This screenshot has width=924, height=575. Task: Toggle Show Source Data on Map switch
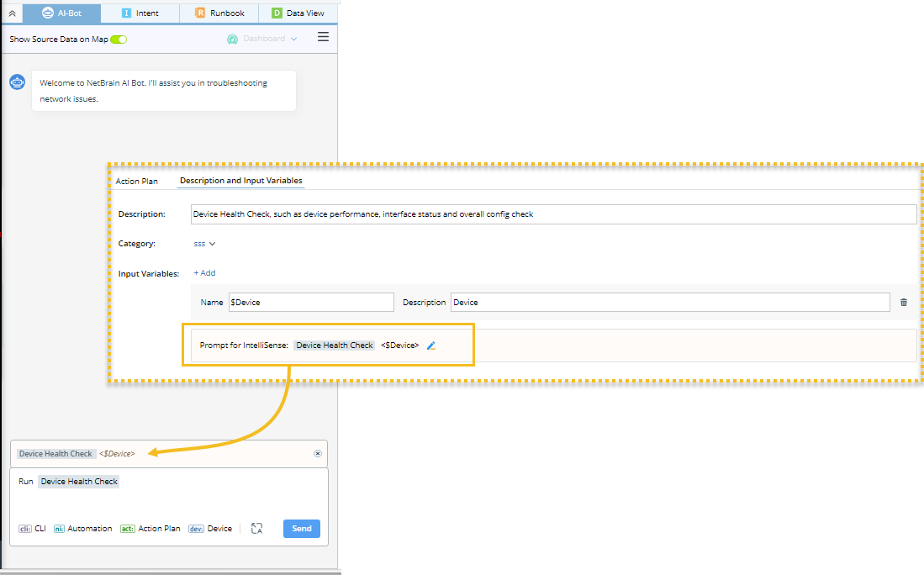[119, 40]
